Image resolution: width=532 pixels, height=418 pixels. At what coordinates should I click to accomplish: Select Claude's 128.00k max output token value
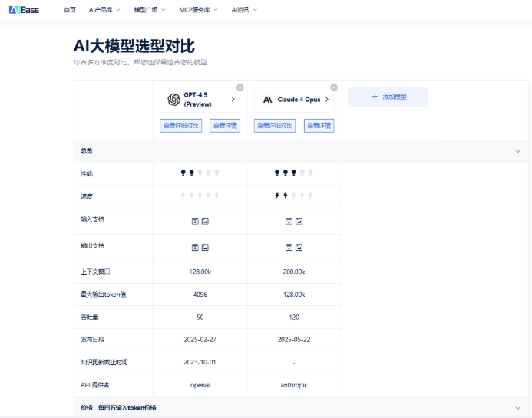(294, 295)
